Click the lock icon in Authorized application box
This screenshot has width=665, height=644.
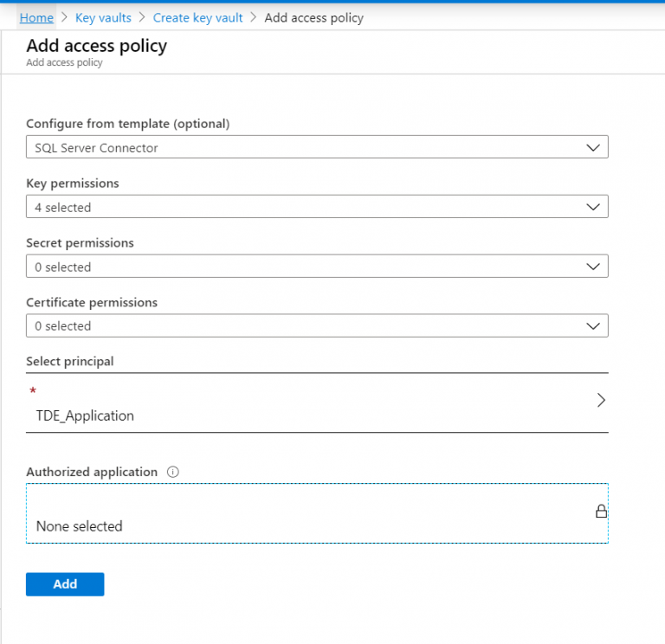coord(601,512)
